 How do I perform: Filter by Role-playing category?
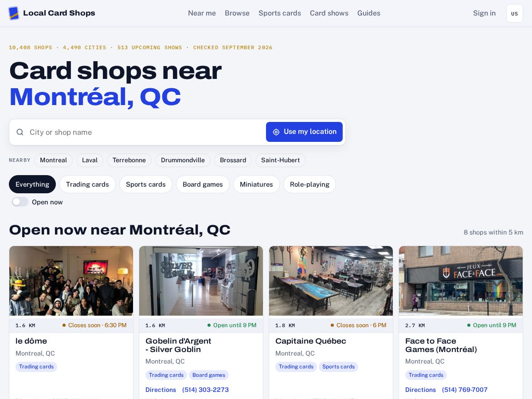(x=309, y=184)
